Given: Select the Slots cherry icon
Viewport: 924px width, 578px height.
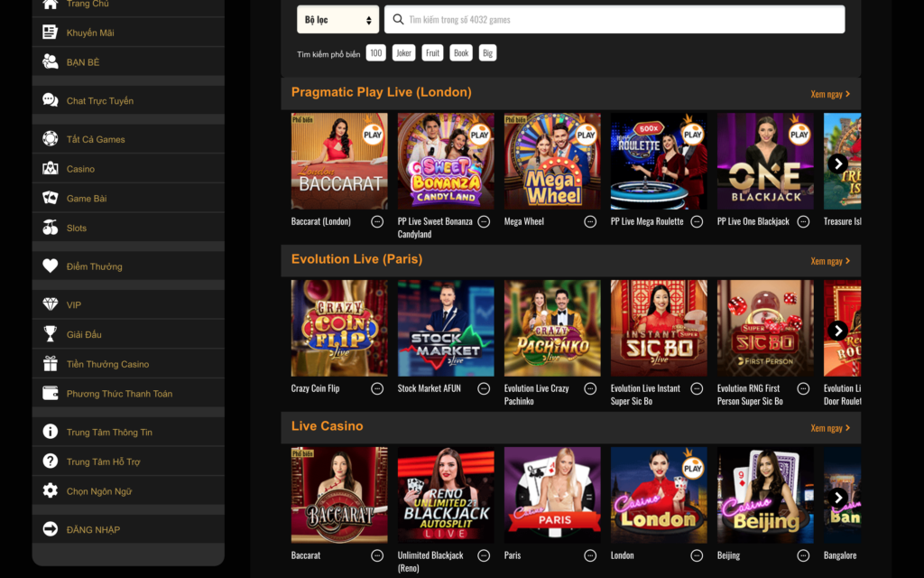Looking at the screenshot, I should (51, 227).
